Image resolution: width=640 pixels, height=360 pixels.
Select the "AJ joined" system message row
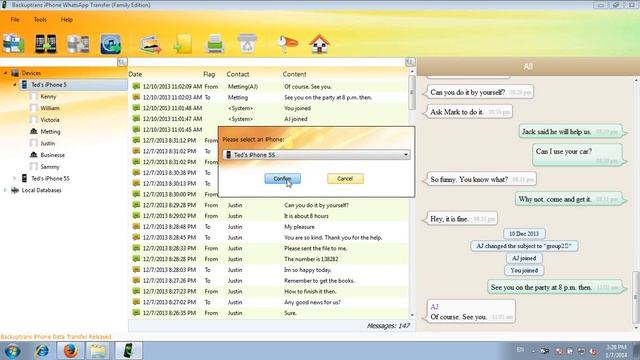(x=269, y=119)
